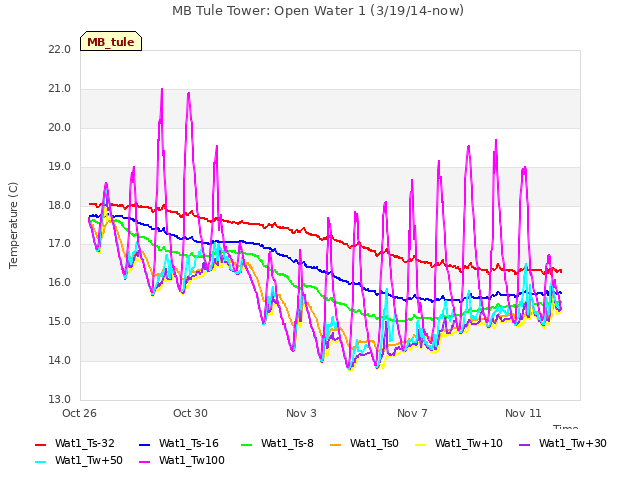The width and height of the screenshot is (640, 480).
Task: Click the red Wat1_Ts-32 legend swatch
Action: (x=40, y=444)
